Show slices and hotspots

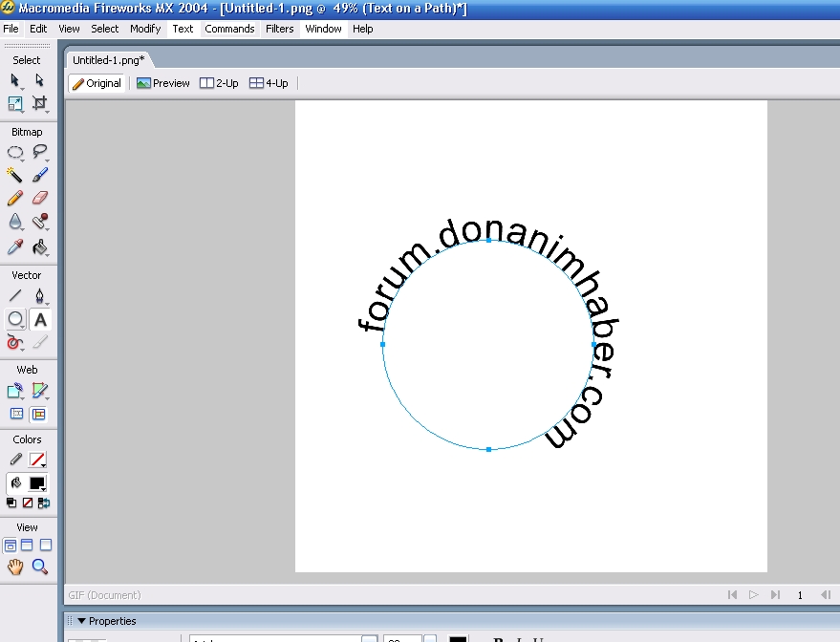pyautogui.click(x=38, y=414)
